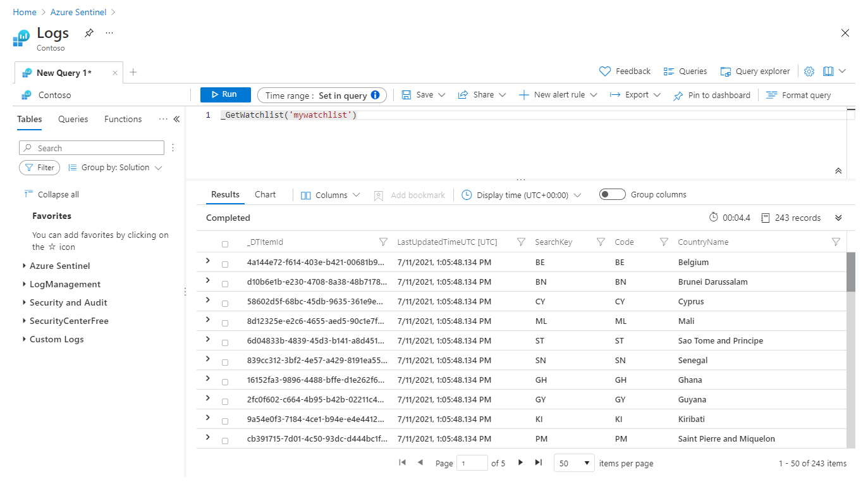Click the Page number input field
Screen dimensions: 868x484
click(472, 463)
